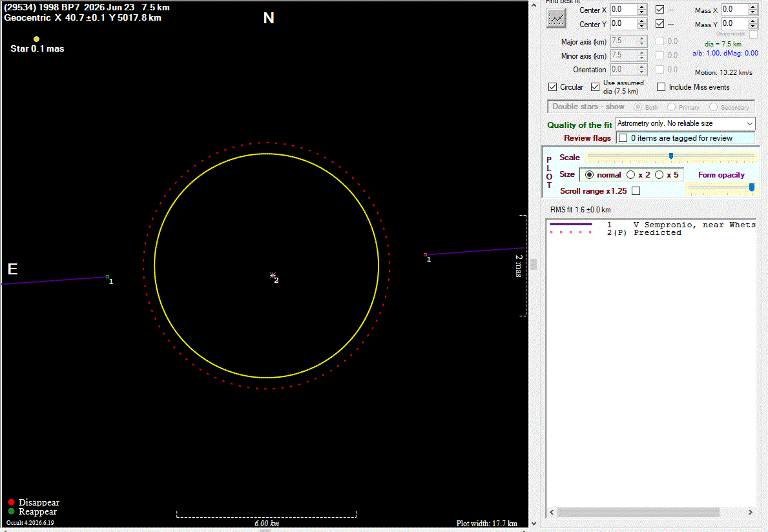Click the plot panel scroll-down arrow
Viewport: 768px width, 532px height.
click(534, 524)
